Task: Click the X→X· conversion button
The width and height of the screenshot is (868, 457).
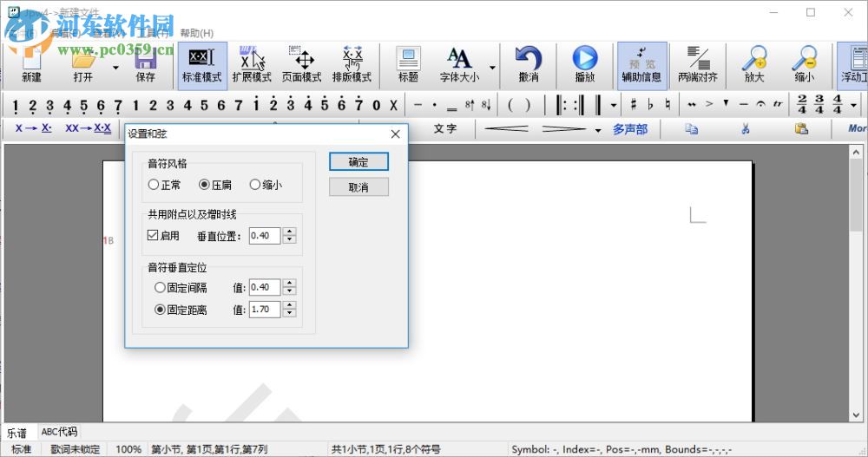Action: pyautogui.click(x=34, y=128)
